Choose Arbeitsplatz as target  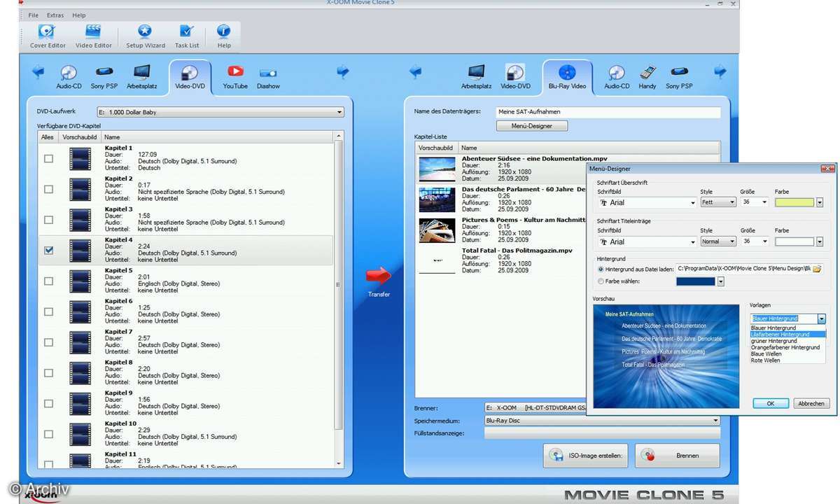[476, 77]
